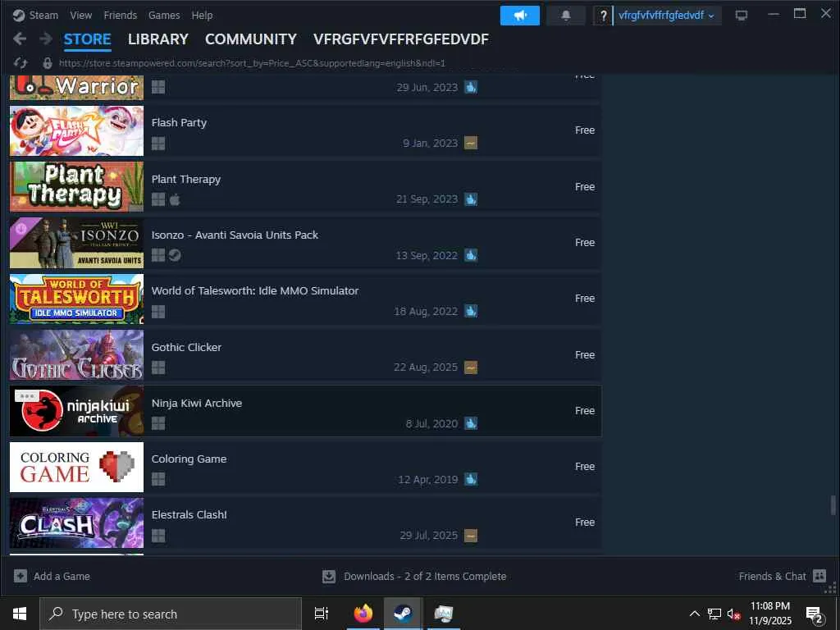This screenshot has height=630, width=840.
Task: Click the Gothic Clicker thumbnail image
Action: 76,354
